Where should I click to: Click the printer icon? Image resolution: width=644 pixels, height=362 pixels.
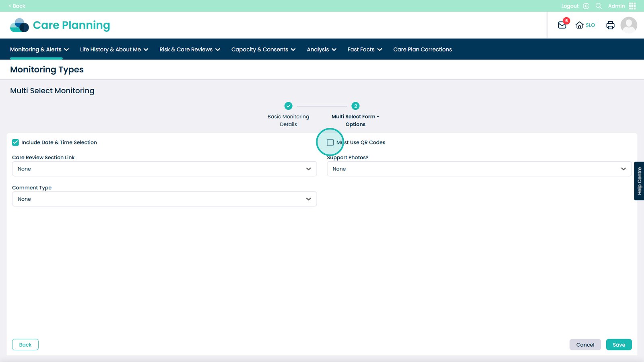tap(610, 25)
